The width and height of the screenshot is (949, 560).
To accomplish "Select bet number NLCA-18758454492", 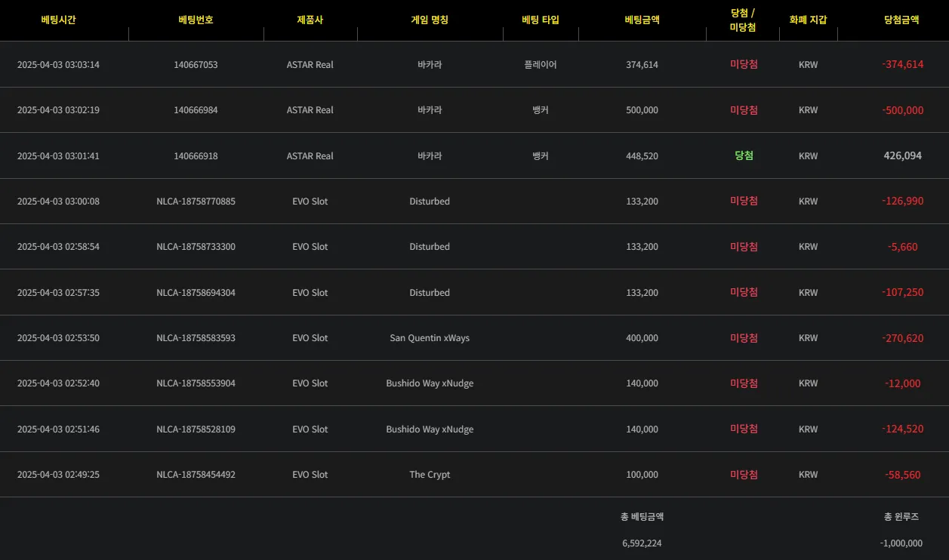I will (x=196, y=475).
